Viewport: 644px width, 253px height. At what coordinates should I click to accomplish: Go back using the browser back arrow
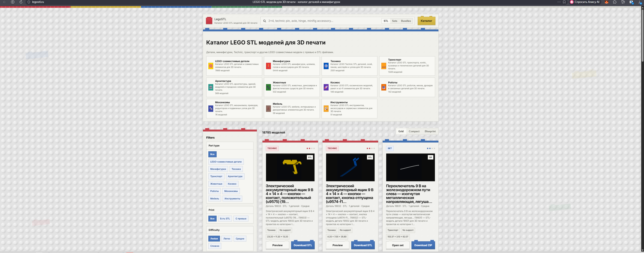click(4, 2)
